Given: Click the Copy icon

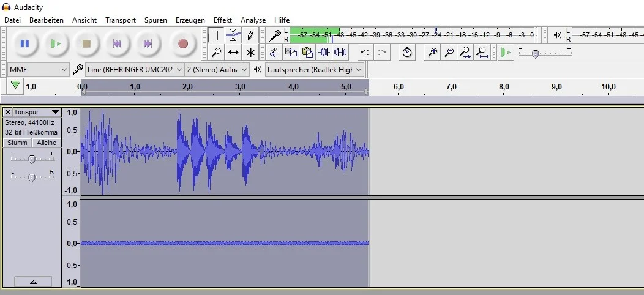Looking at the screenshot, I should 291,52.
